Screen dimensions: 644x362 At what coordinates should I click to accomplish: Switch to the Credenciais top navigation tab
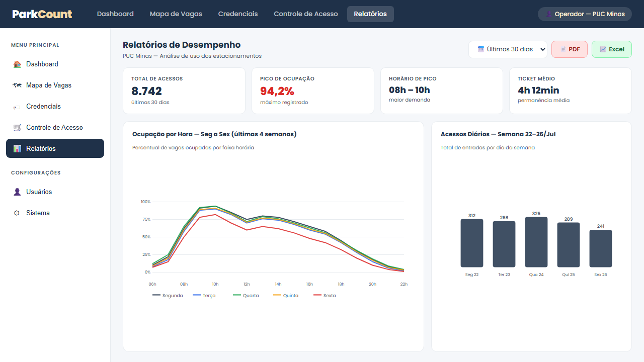(x=238, y=14)
